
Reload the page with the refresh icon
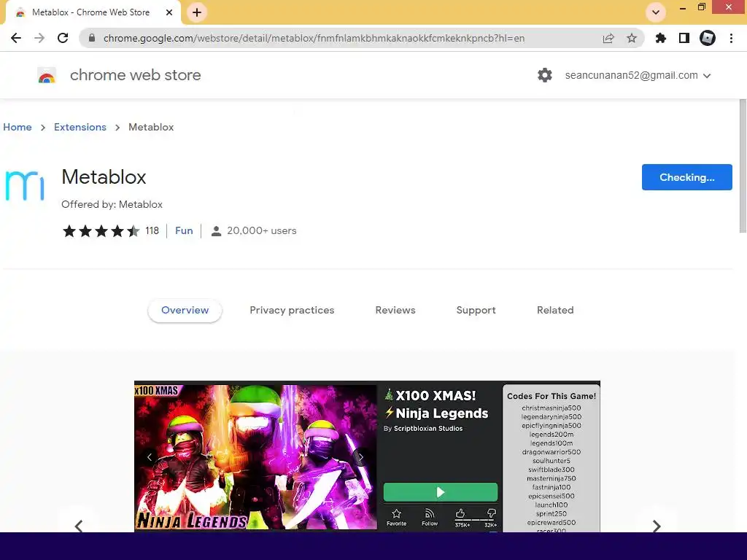63,38
